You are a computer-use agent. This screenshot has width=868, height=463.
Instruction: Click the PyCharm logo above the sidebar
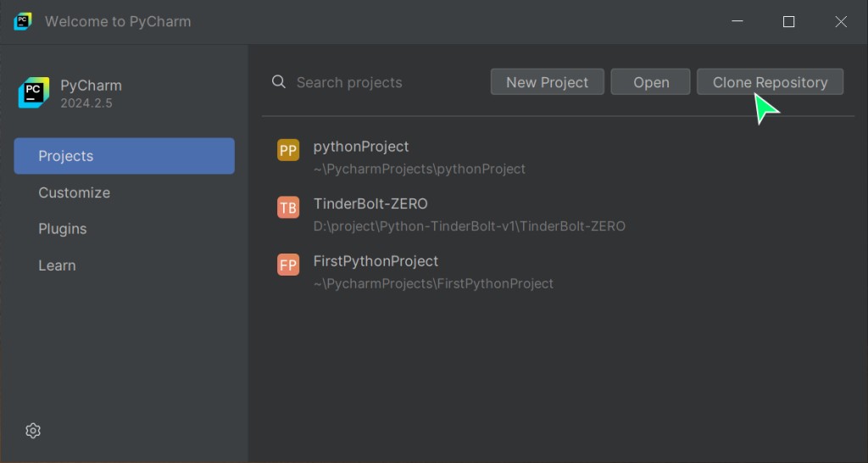pos(34,93)
